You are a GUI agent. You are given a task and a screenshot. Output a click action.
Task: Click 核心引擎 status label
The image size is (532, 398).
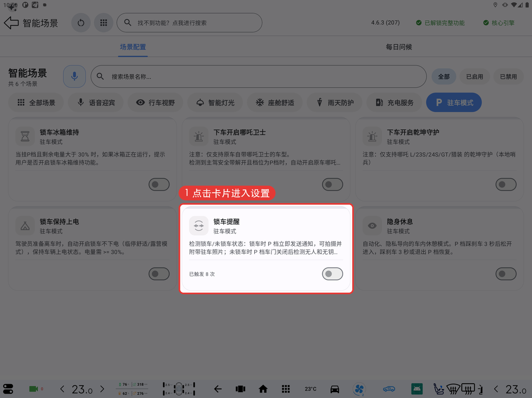(x=499, y=23)
